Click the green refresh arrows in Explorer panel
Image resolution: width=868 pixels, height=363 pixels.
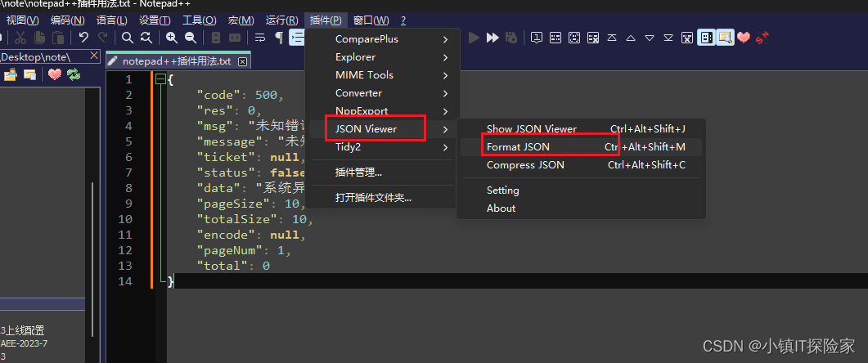click(74, 74)
